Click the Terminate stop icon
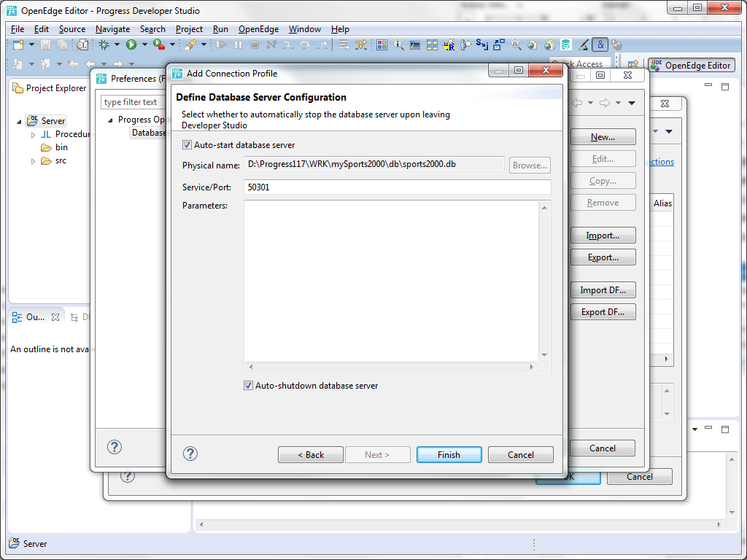The height and width of the screenshot is (560, 747). coord(255,44)
